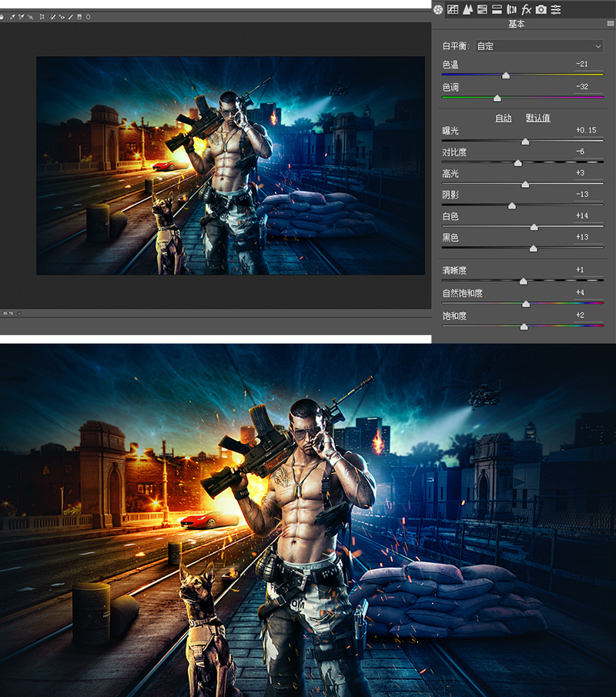The height and width of the screenshot is (697, 616).
Task: Open the 基本 panel options menu
Action: [x=611, y=24]
